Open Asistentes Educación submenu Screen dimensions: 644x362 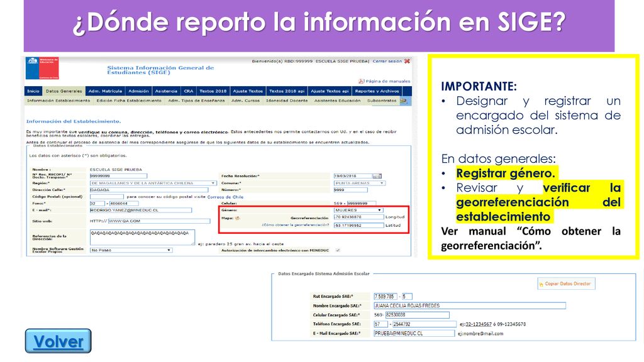tap(337, 101)
